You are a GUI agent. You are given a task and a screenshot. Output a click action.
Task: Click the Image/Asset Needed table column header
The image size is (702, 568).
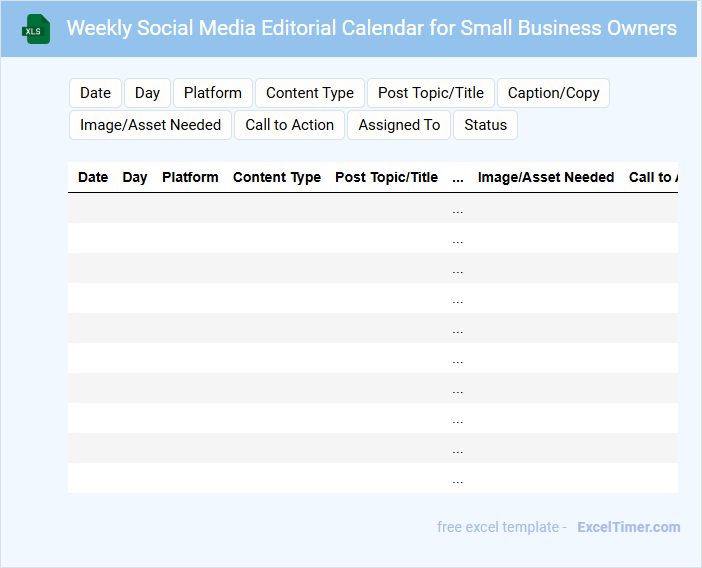546,177
